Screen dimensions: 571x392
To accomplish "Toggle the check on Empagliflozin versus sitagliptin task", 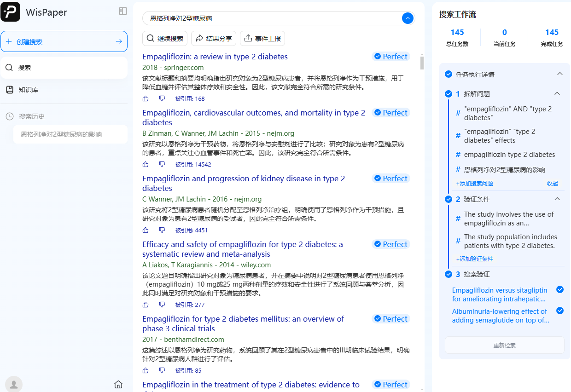I will point(560,290).
